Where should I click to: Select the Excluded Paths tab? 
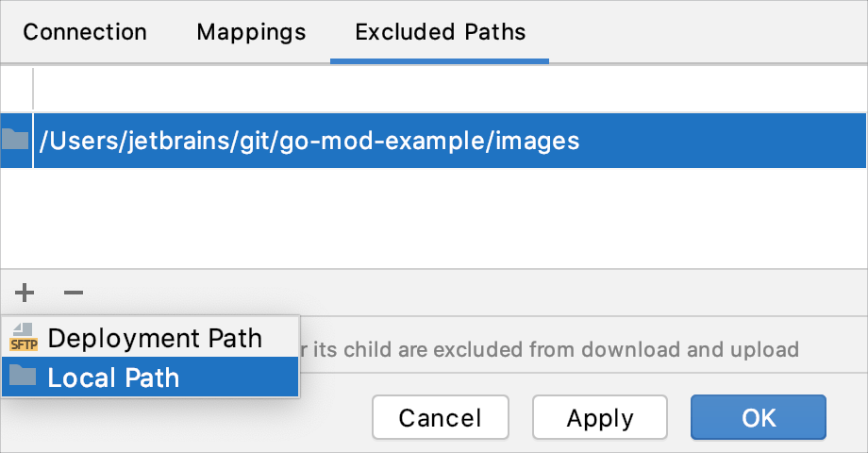[x=440, y=32]
